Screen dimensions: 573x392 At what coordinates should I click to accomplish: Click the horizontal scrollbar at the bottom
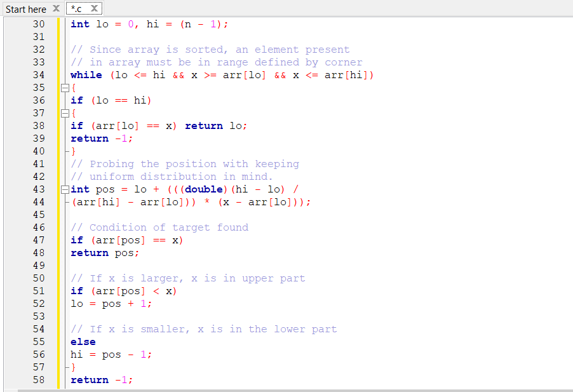286,388
